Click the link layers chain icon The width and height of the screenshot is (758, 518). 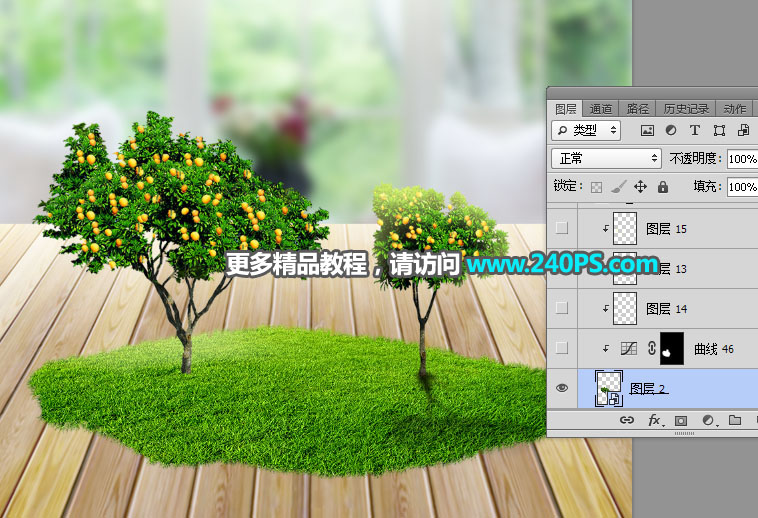627,421
